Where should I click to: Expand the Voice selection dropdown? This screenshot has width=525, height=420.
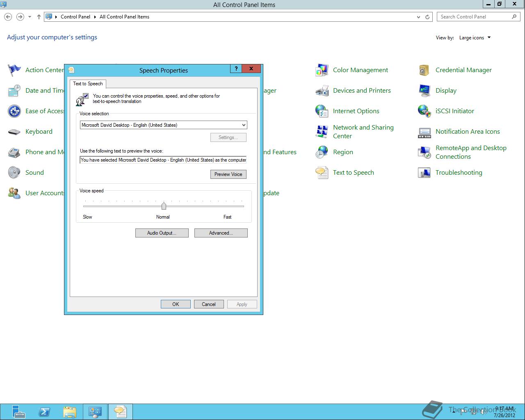244,125
